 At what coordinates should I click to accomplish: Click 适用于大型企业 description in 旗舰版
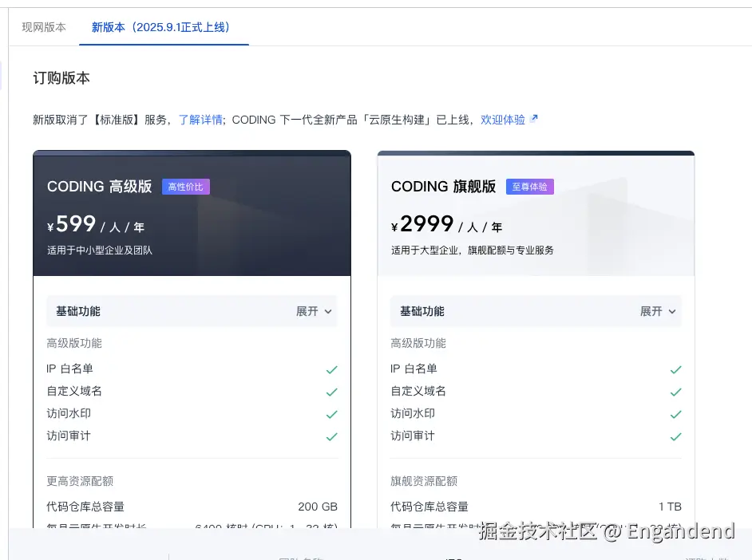tap(473, 250)
